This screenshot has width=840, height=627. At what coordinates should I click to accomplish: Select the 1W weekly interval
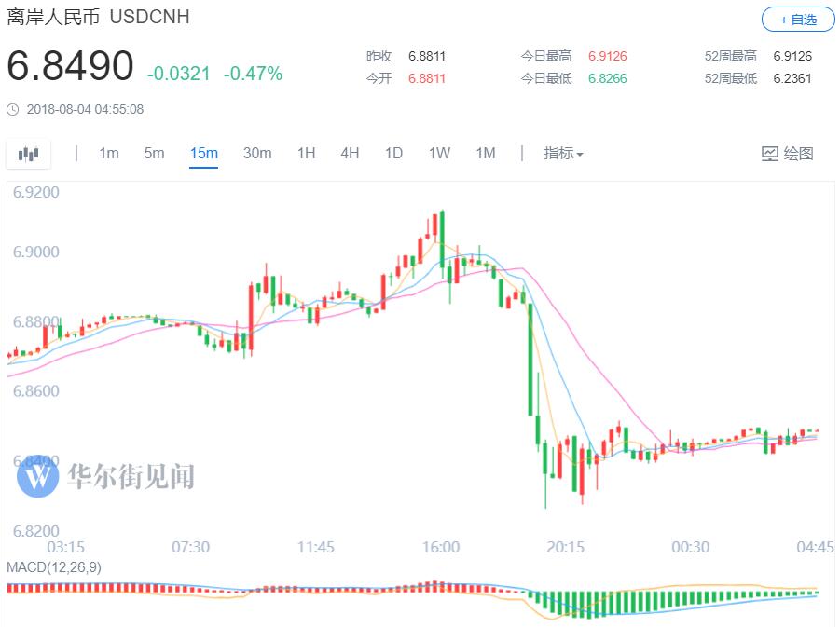pos(439,154)
